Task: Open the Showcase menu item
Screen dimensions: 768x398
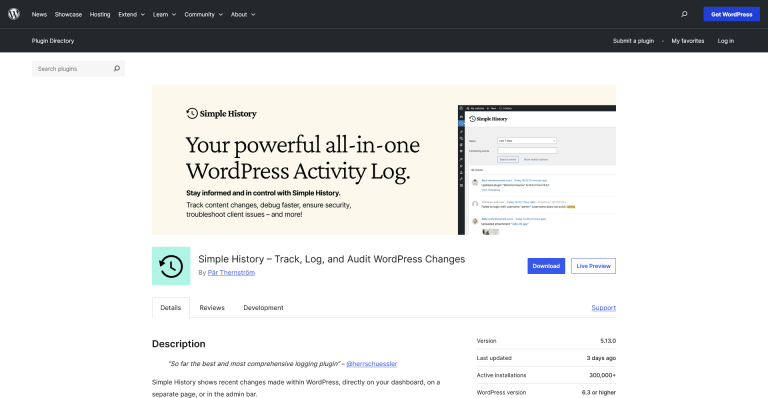Action: (68, 15)
